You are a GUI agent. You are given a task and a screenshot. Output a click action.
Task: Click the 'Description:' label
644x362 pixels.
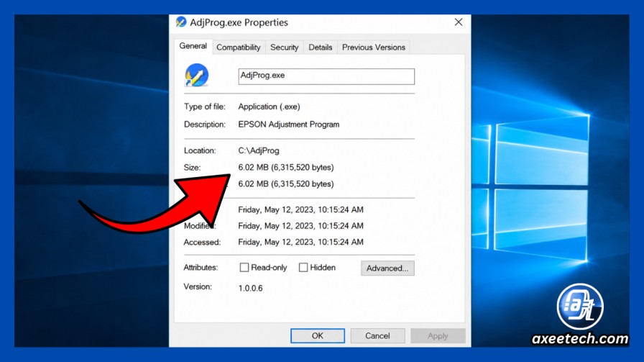(205, 125)
